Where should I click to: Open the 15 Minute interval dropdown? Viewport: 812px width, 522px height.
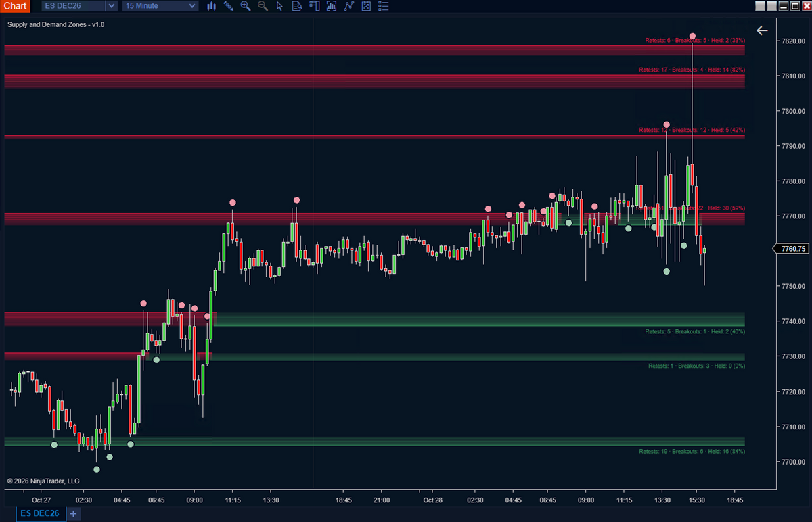[160, 6]
